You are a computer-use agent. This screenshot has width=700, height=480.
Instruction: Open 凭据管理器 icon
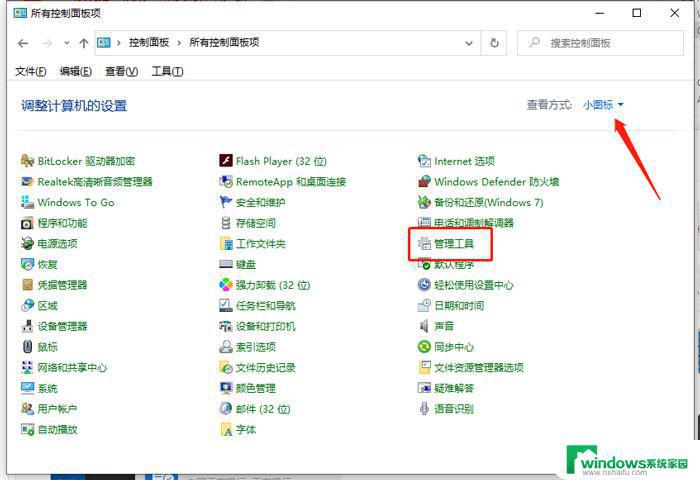click(x=27, y=285)
